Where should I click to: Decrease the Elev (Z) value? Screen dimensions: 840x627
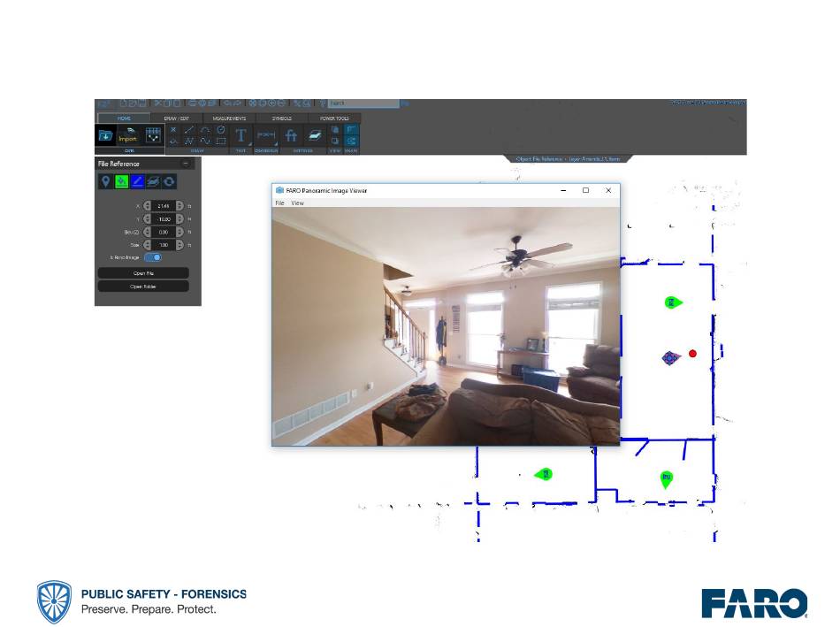[x=147, y=232]
